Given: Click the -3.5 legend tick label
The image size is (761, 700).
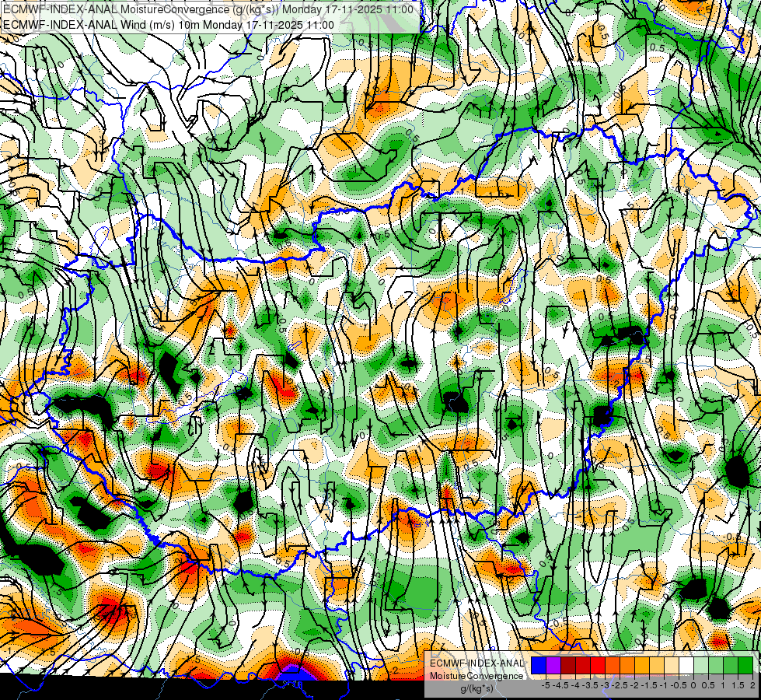Looking at the screenshot, I should tap(590, 685).
